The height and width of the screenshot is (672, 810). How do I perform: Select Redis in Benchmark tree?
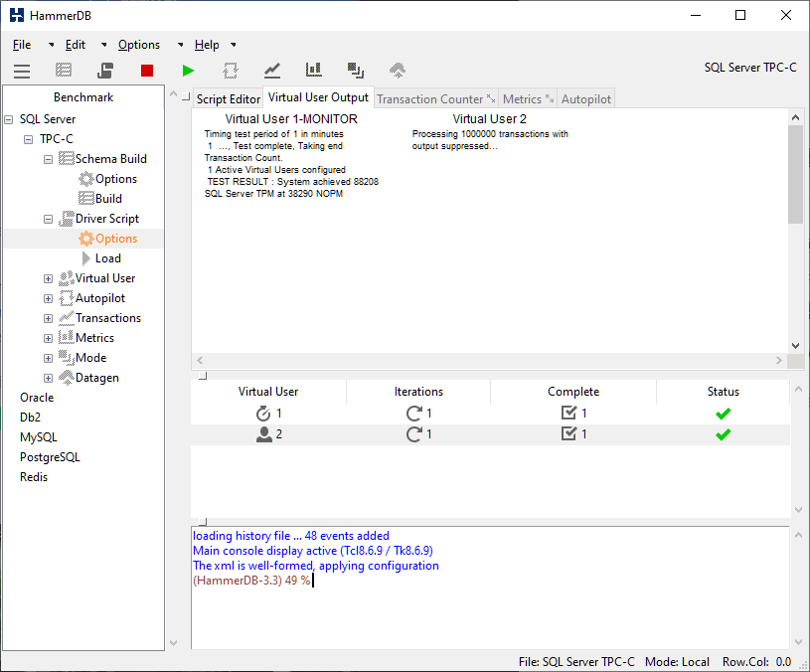tap(34, 477)
